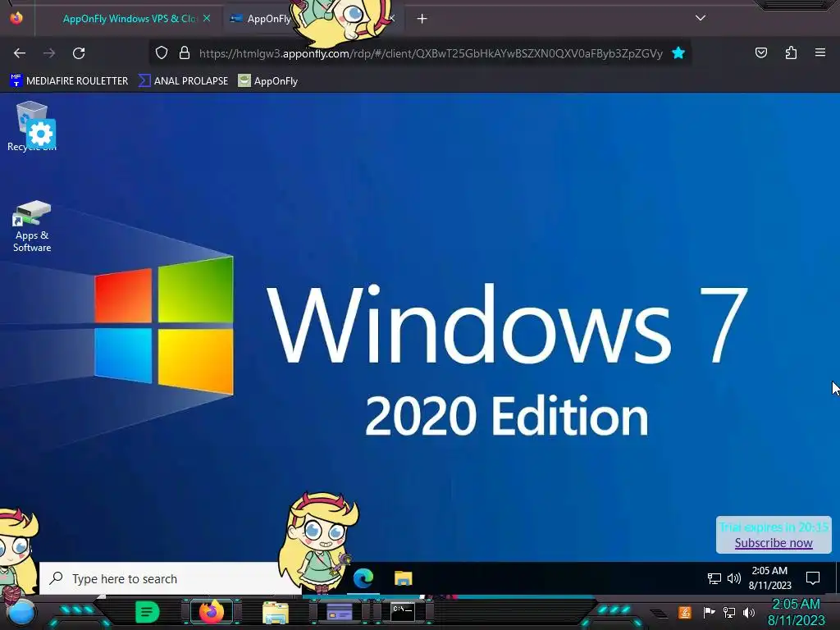Click the Subscribe now link
This screenshot has height=630, width=840.
pos(774,543)
